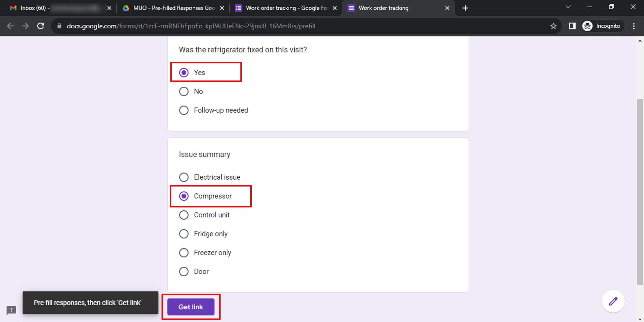This screenshot has width=644, height=322.
Task: Open the Gmail Inbox tab
Action: pyautogui.click(x=54, y=8)
